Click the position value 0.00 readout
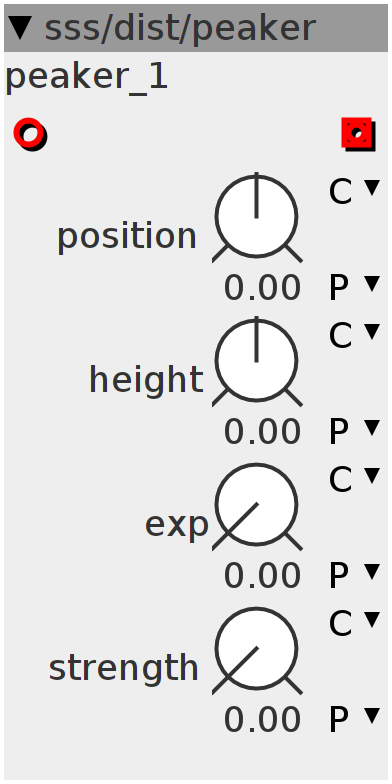This screenshot has height=784, width=392. pyautogui.click(x=262, y=288)
